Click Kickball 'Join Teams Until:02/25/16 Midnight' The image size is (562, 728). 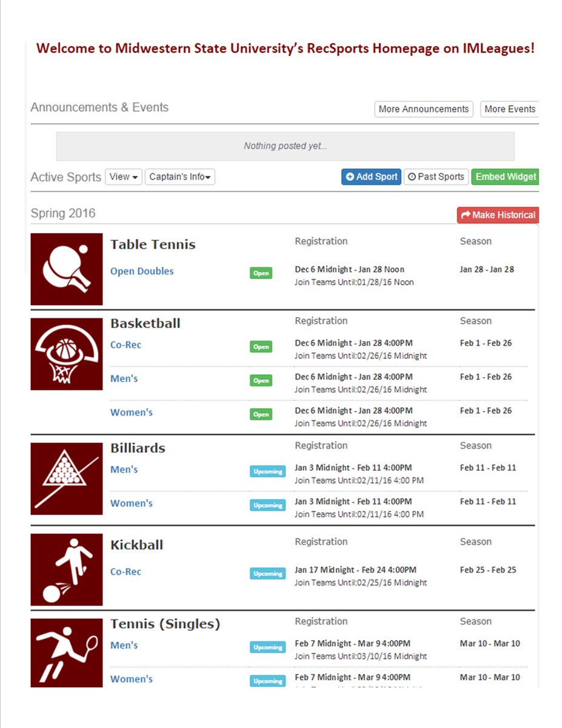pos(361,582)
